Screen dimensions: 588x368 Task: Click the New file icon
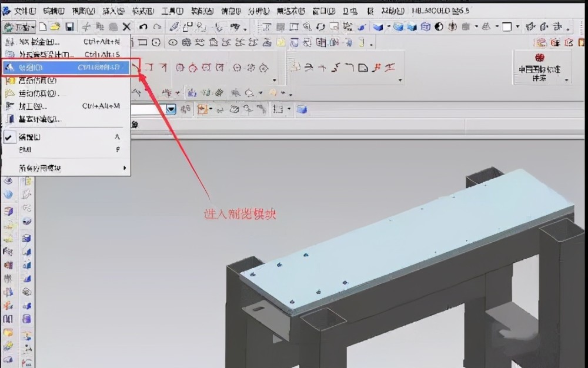click(x=43, y=26)
